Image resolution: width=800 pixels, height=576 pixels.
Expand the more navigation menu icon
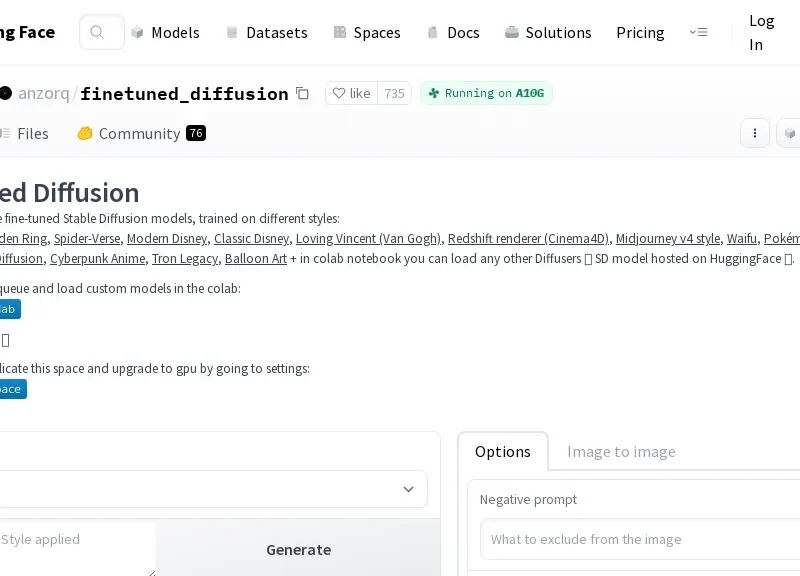point(698,32)
